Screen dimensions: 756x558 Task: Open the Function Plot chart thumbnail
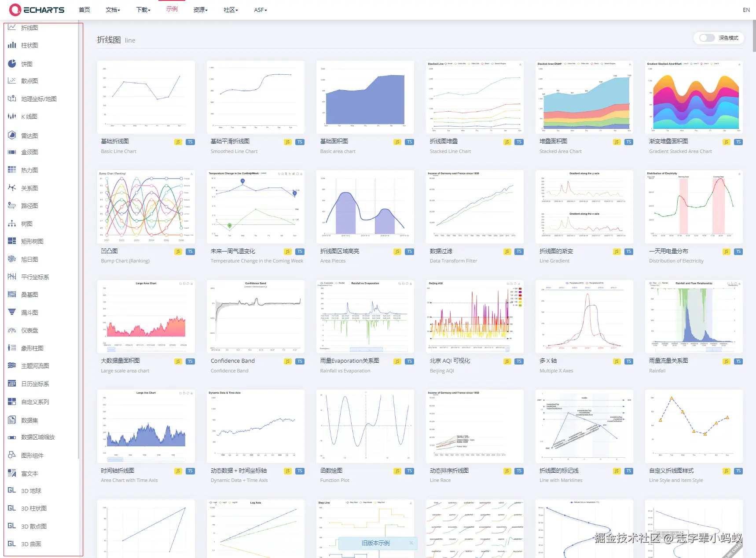point(365,426)
